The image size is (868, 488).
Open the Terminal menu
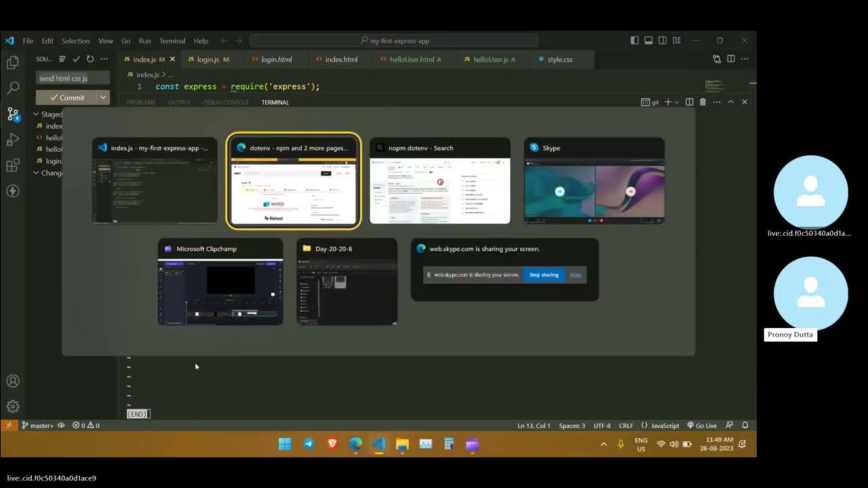tap(172, 41)
